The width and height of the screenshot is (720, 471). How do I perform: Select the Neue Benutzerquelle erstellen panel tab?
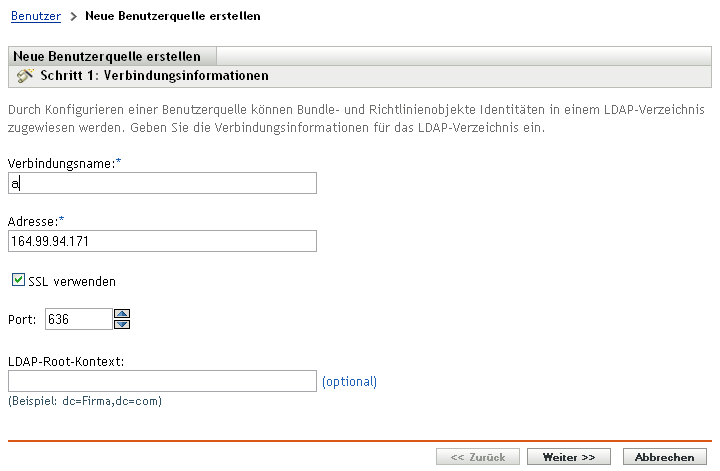[107, 57]
